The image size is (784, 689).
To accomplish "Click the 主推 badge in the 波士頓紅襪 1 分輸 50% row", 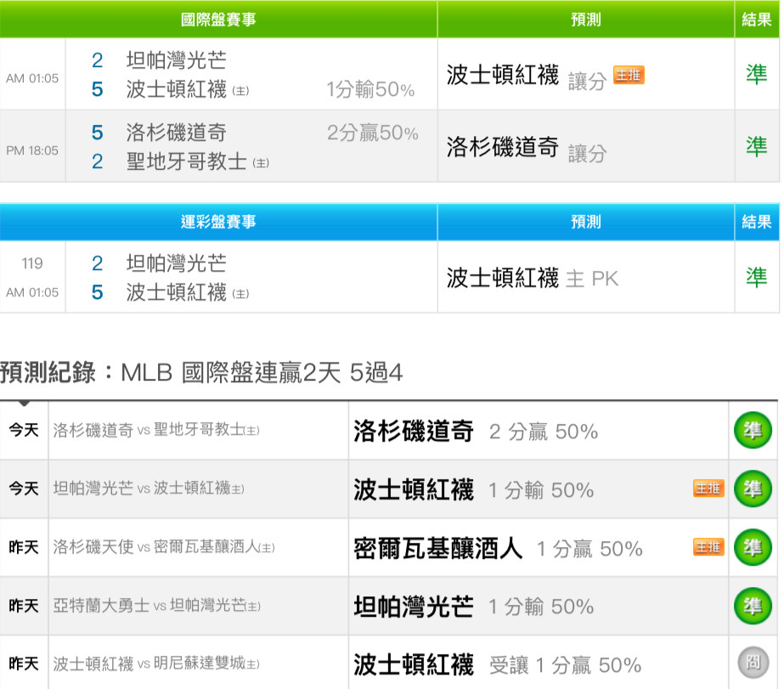I will click(x=708, y=488).
